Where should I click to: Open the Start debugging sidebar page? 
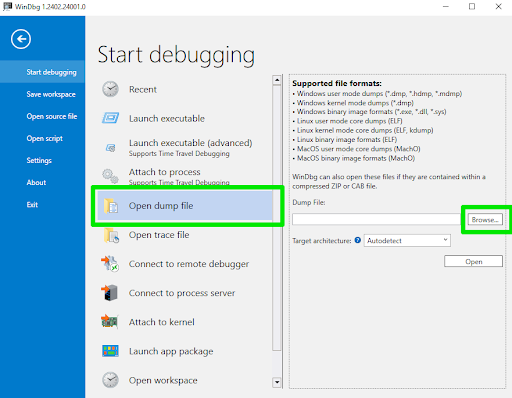pyautogui.click(x=43, y=72)
